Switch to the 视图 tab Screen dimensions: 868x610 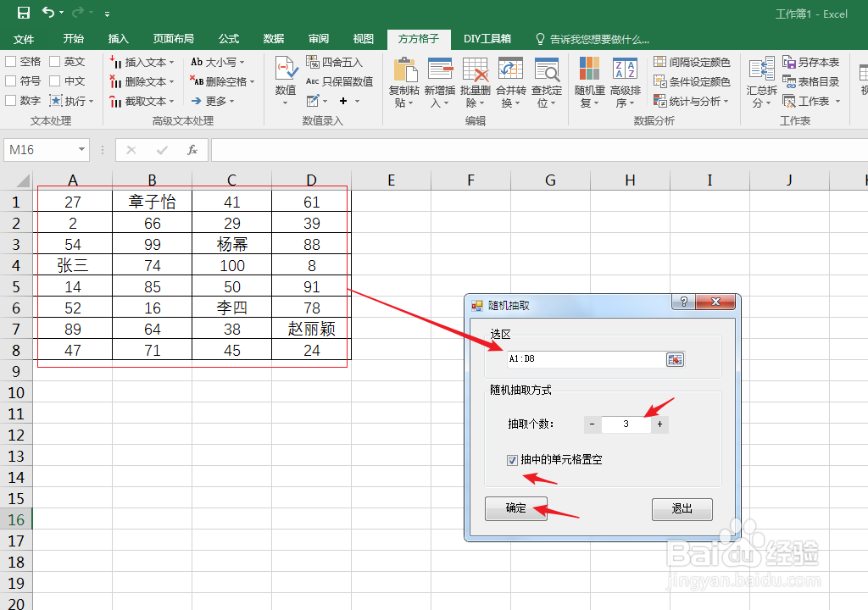[x=363, y=39]
